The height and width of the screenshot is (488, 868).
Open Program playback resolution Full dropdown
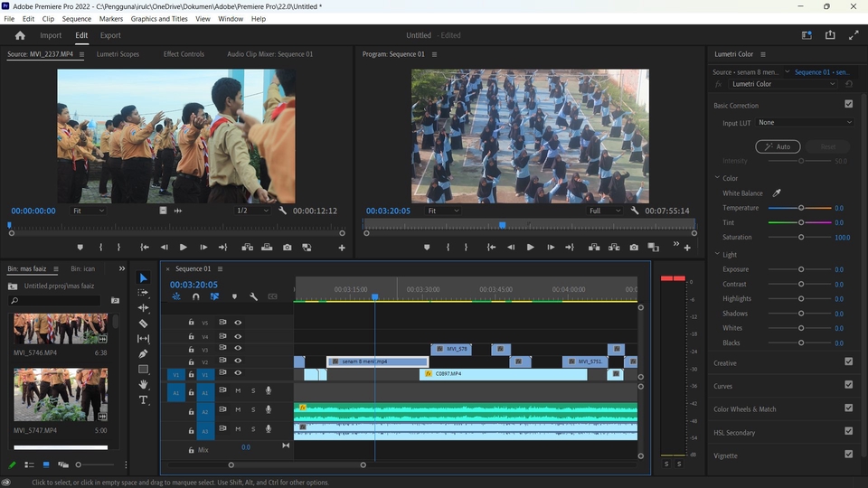pyautogui.click(x=605, y=211)
